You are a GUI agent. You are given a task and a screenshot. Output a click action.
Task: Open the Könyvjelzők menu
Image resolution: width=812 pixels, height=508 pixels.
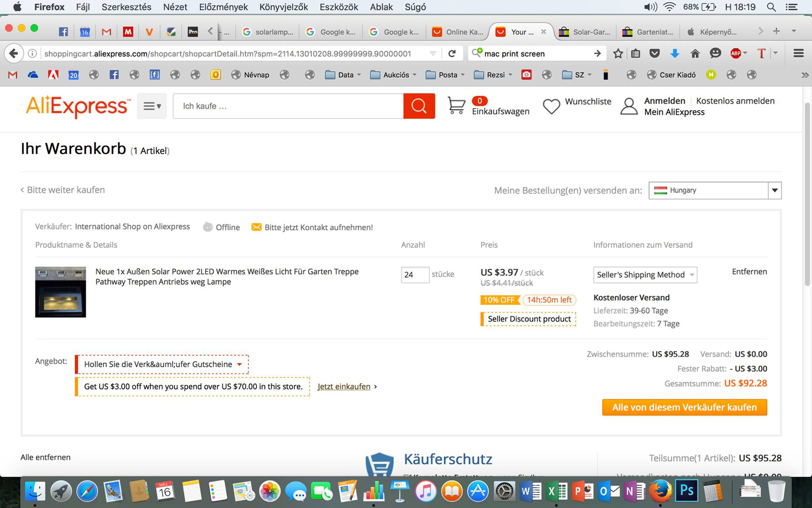point(284,7)
